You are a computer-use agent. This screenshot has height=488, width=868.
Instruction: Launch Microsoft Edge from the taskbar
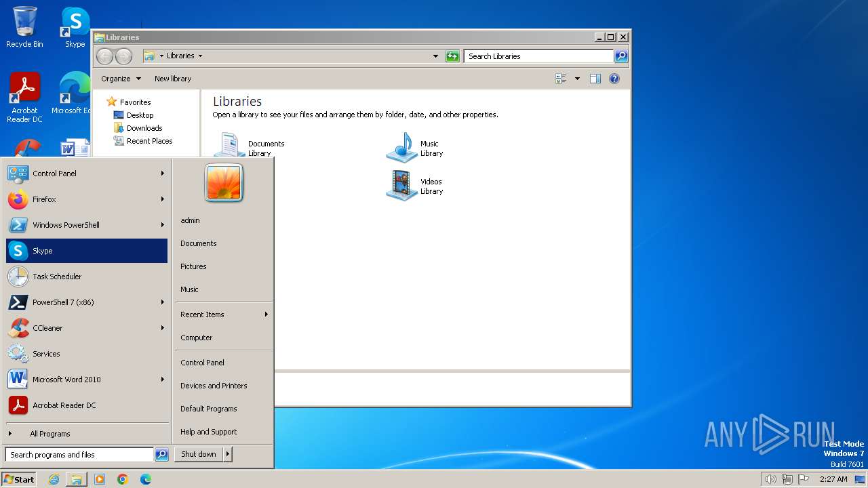coord(146,479)
